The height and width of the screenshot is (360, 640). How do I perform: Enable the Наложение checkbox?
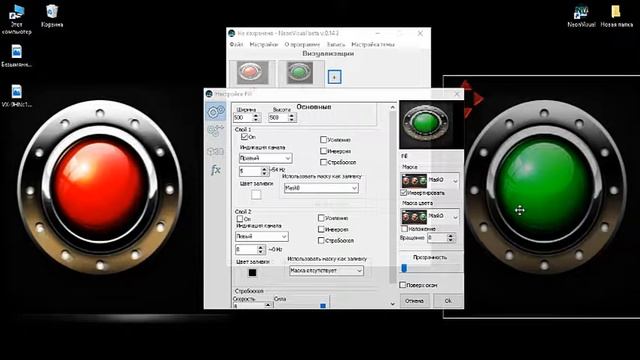pos(404,229)
